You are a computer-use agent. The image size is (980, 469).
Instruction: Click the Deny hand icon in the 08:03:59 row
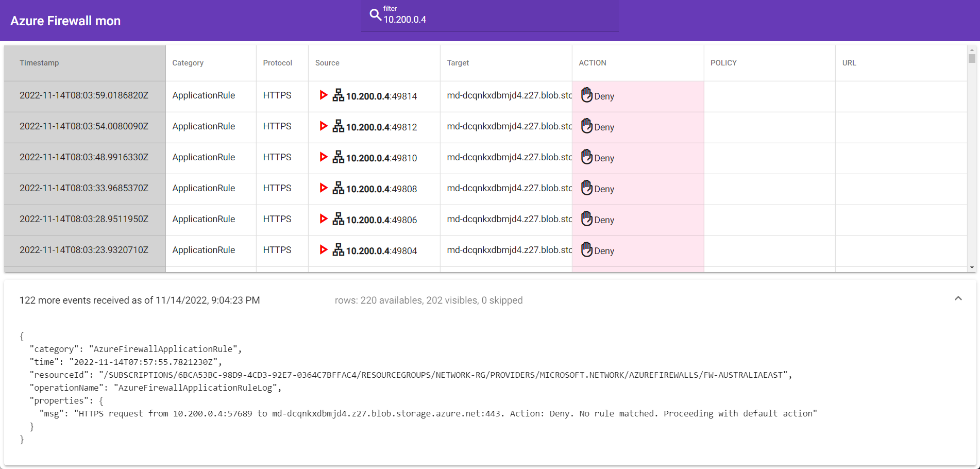pyautogui.click(x=586, y=95)
